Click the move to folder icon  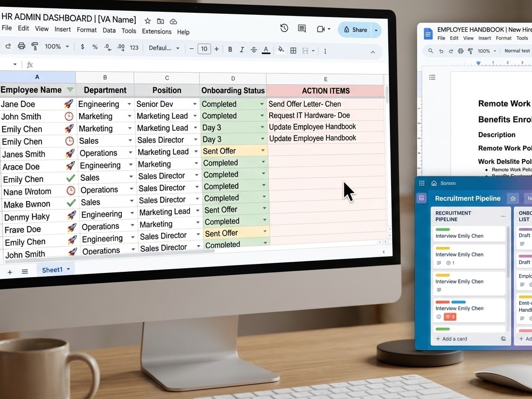(x=161, y=21)
